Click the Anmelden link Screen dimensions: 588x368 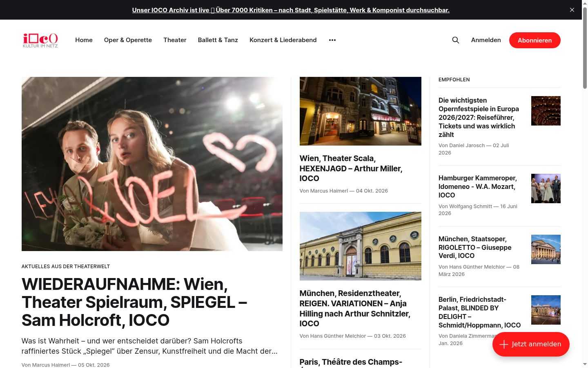tap(486, 40)
